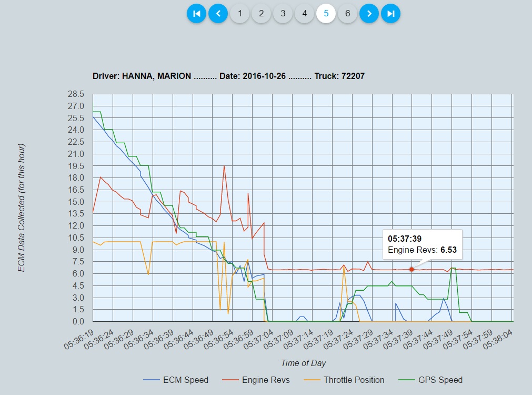The height and width of the screenshot is (395, 532).
Task: Jump to the last page of charts
Action: point(390,14)
